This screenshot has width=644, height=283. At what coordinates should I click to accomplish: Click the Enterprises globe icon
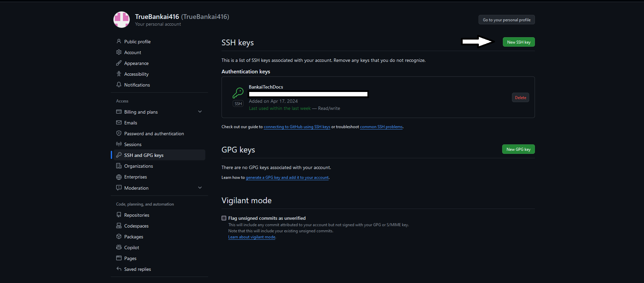[x=119, y=177]
